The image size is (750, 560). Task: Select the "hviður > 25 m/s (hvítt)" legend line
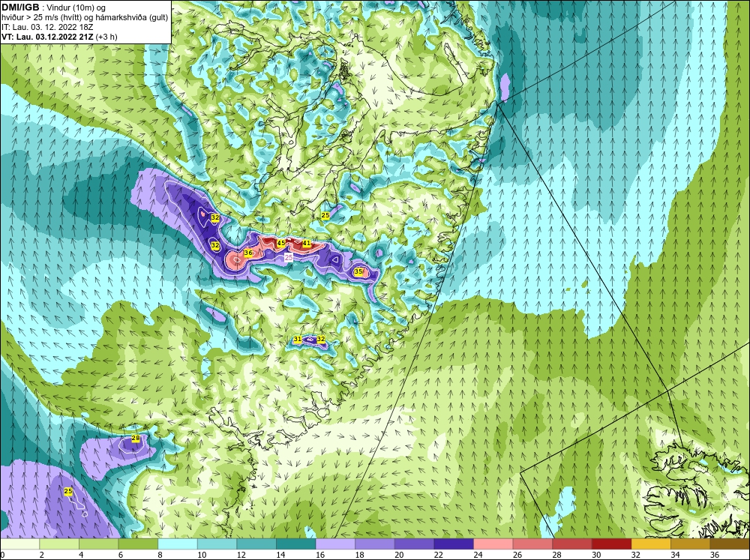point(85,17)
